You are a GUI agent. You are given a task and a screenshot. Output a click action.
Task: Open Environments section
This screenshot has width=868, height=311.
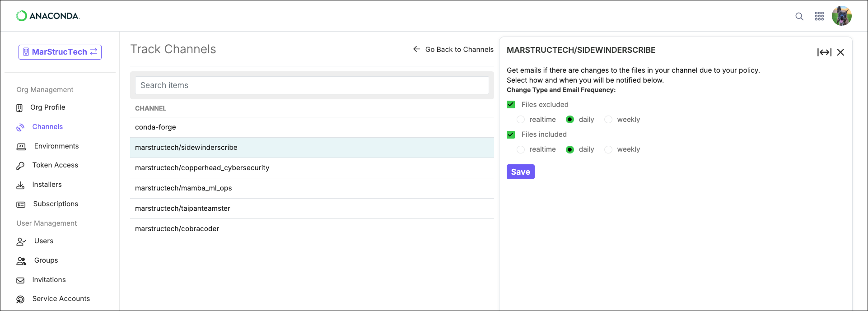point(56,146)
